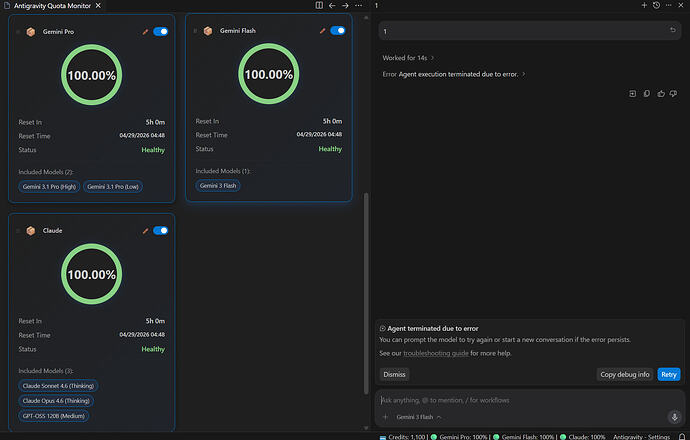The image size is (690, 440).
Task: Add context with the plus icon in chat input
Action: (385, 417)
